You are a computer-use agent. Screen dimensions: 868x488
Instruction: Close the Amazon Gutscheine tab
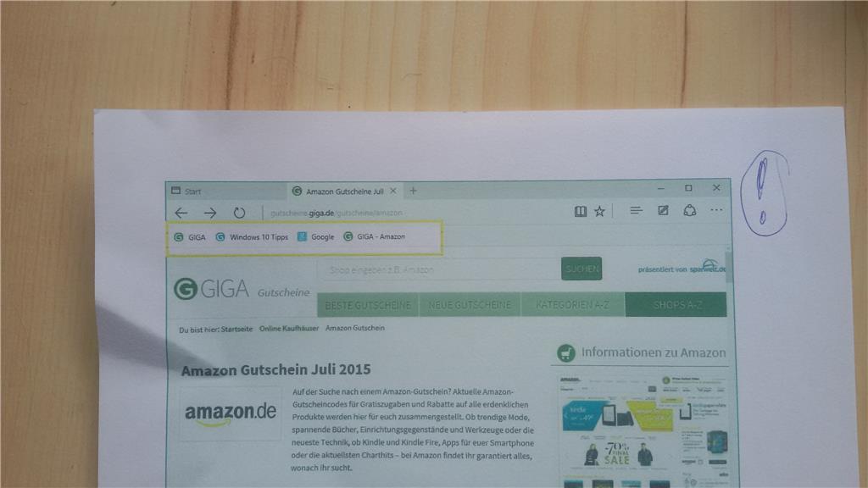(393, 191)
